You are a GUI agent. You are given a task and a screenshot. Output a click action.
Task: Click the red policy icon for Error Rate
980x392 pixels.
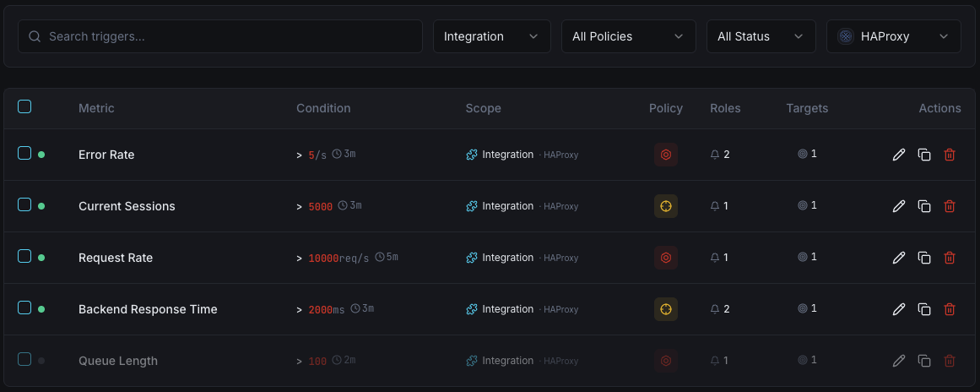(x=666, y=155)
